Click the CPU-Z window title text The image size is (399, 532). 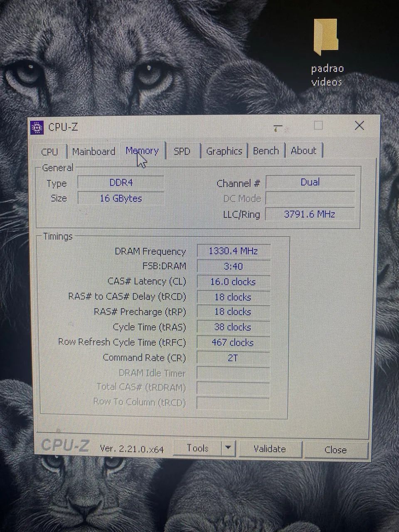(x=63, y=127)
